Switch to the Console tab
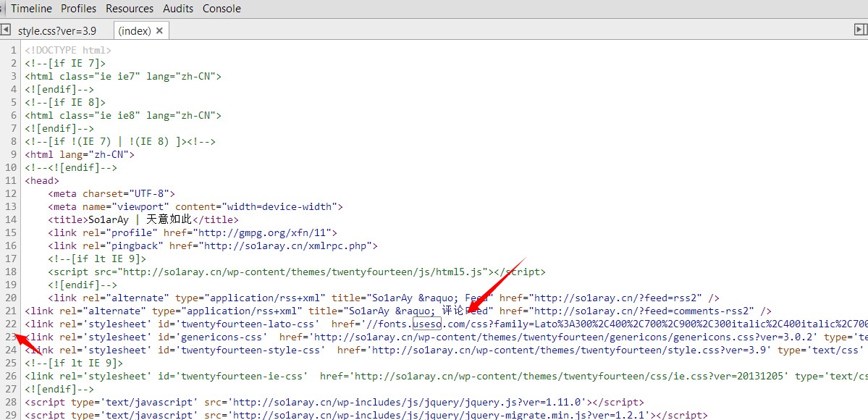Image resolution: width=868 pixels, height=420 pixels. coord(222,8)
